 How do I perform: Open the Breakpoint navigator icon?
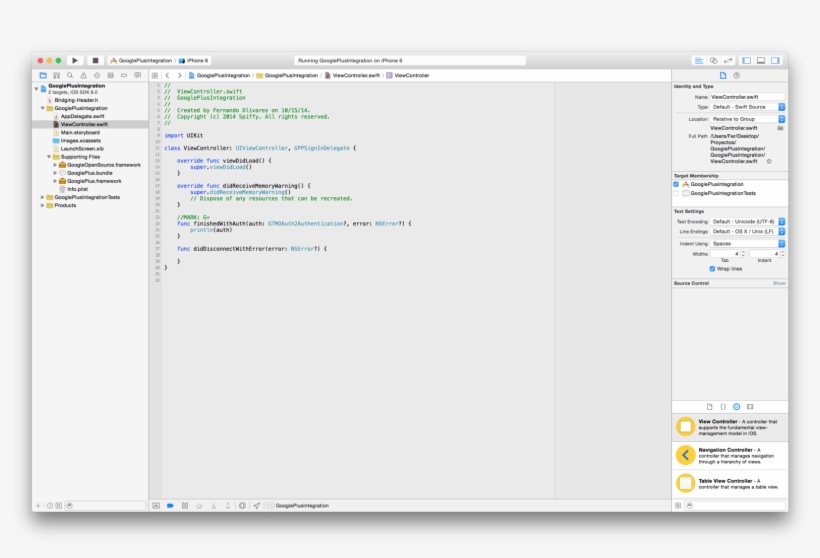pos(124,75)
